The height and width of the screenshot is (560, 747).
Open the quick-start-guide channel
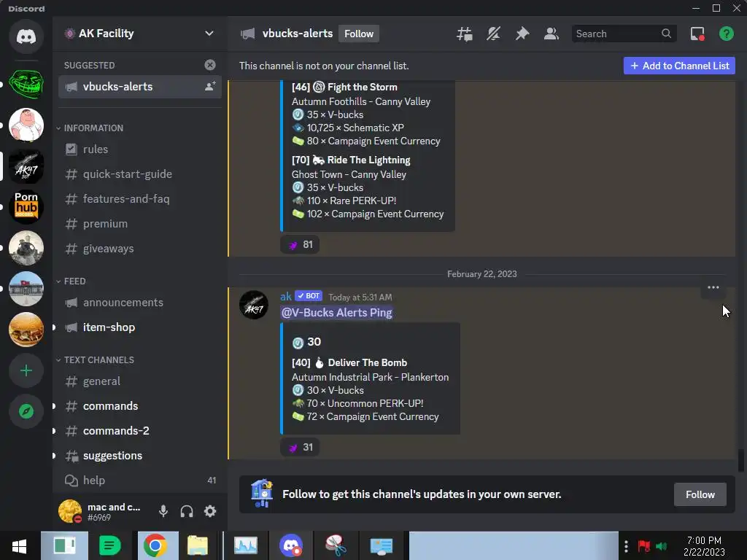point(140,174)
